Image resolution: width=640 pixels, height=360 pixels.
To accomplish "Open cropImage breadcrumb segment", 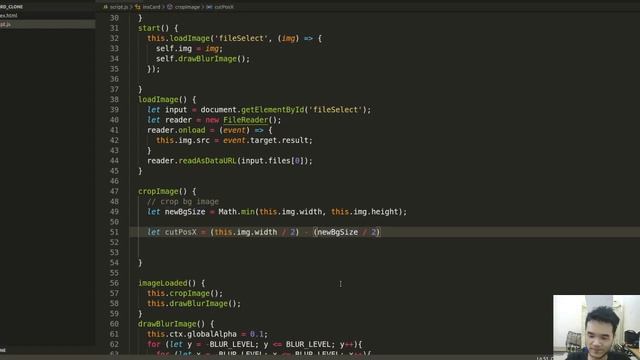I will tap(187, 7).
